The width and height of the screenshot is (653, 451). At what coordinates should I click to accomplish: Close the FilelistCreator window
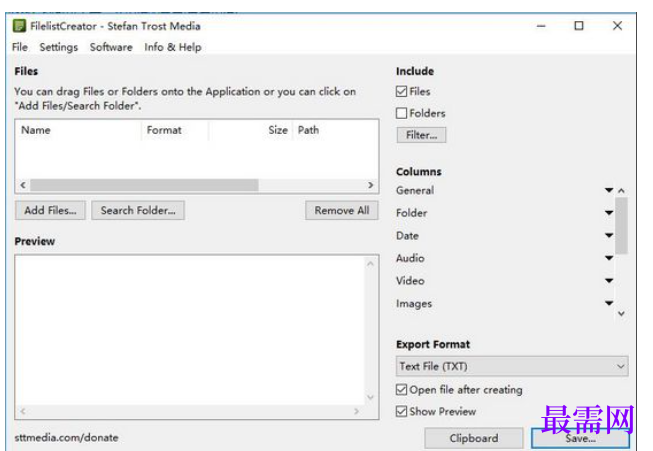point(617,26)
